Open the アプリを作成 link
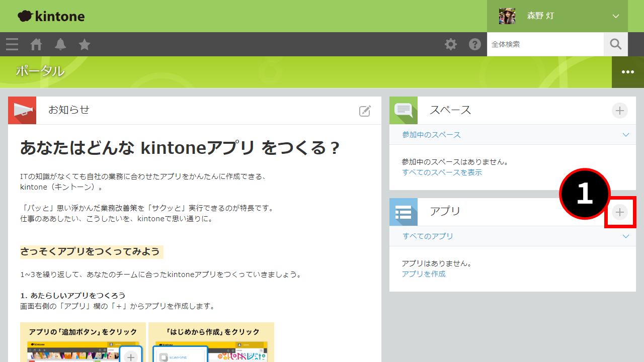The height and width of the screenshot is (362, 644). pyautogui.click(x=424, y=274)
